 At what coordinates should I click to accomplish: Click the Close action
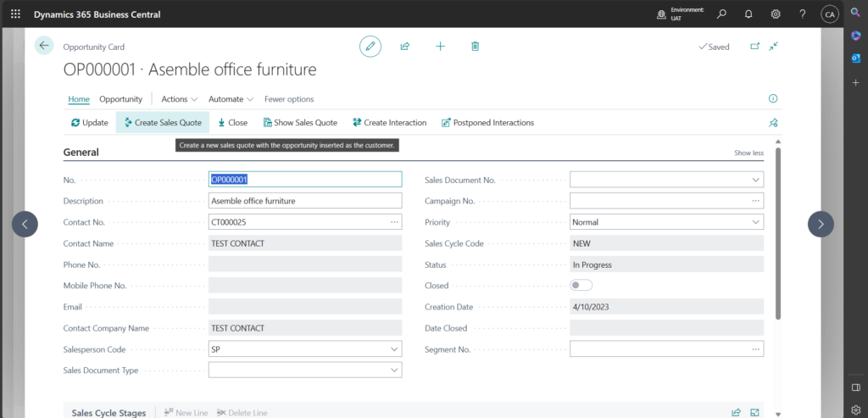[x=232, y=122]
